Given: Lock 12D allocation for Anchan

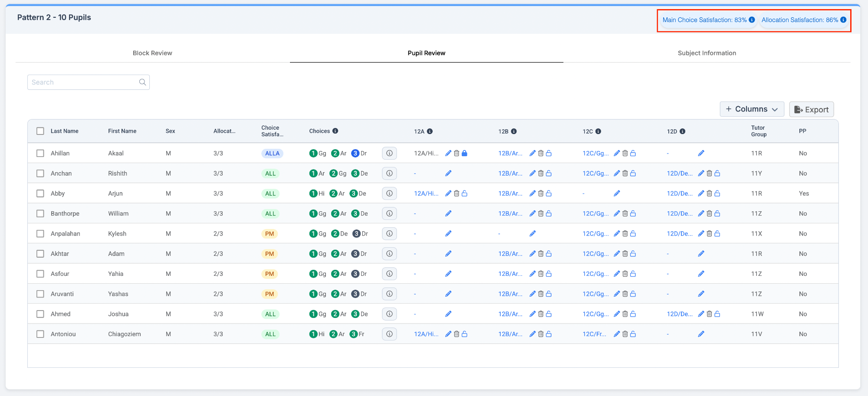Looking at the screenshot, I should 717,173.
